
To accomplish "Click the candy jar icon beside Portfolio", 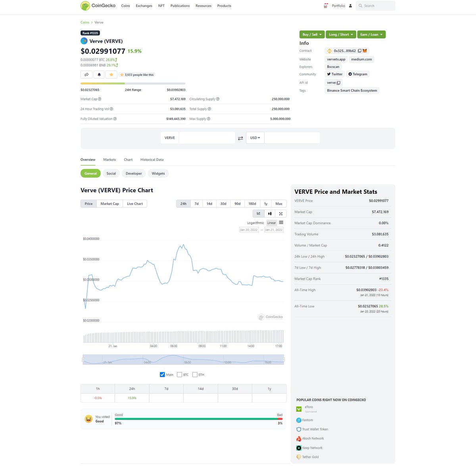I will 326,6.
